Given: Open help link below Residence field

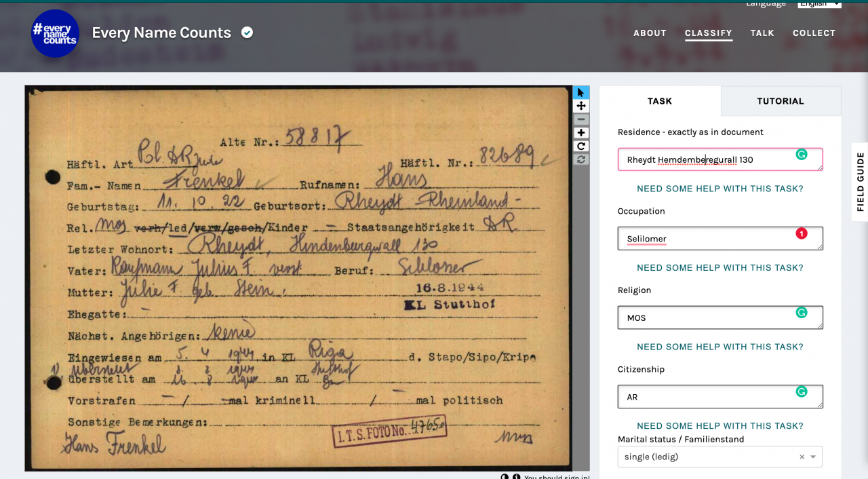Looking at the screenshot, I should click(x=720, y=189).
